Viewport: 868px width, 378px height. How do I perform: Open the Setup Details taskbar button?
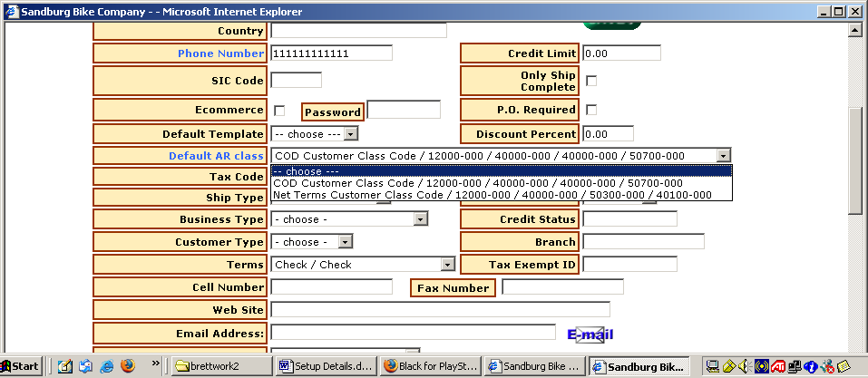(325, 366)
